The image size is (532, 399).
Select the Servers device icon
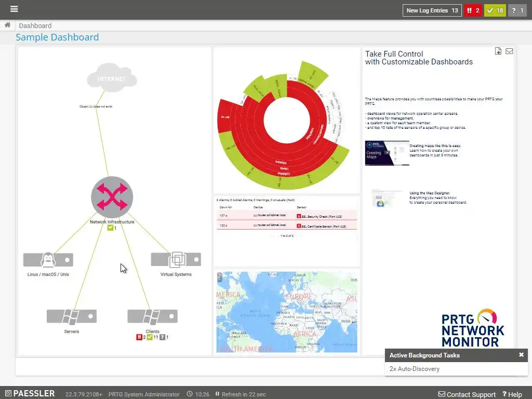pos(72,316)
